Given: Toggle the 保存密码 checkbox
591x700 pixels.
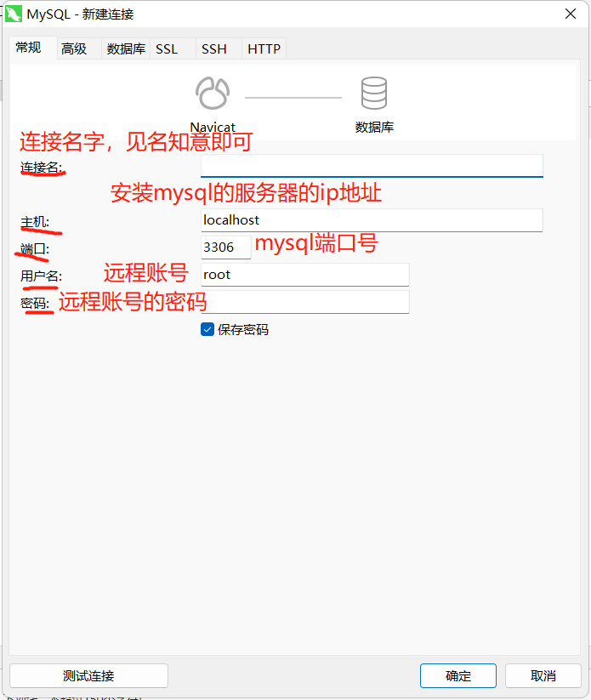Looking at the screenshot, I should (207, 329).
